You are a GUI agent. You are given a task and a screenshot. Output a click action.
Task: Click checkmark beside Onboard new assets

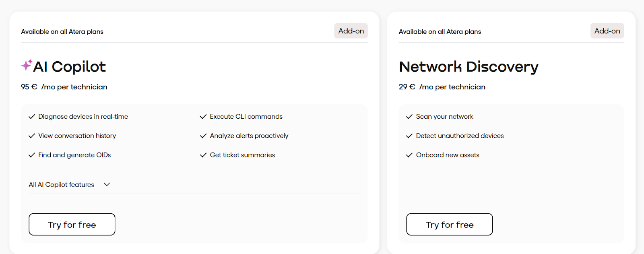click(x=409, y=155)
